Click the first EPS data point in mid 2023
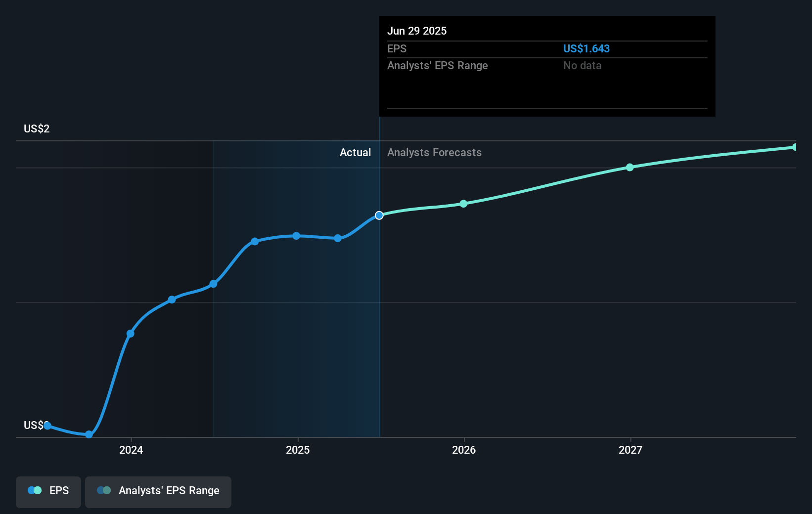This screenshot has height=514, width=812. tap(47, 426)
